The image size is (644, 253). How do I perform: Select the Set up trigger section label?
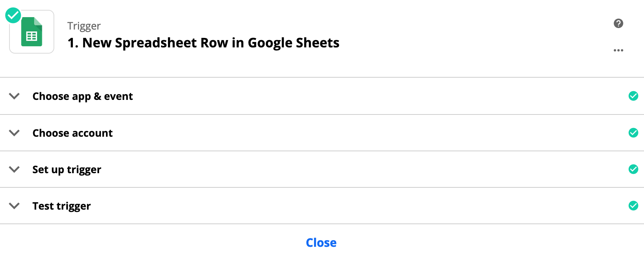pos(67,170)
